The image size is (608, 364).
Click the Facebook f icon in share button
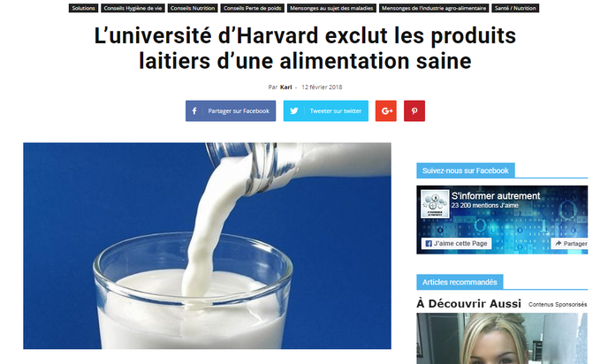pyautogui.click(x=194, y=110)
